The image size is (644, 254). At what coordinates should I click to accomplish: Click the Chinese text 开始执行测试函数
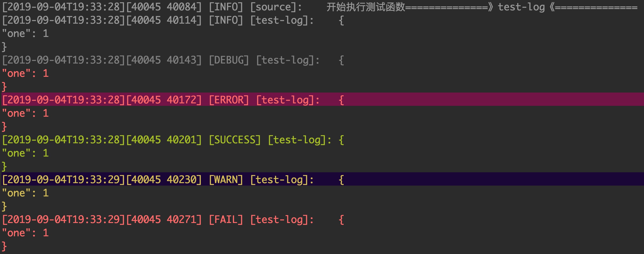[x=366, y=7]
